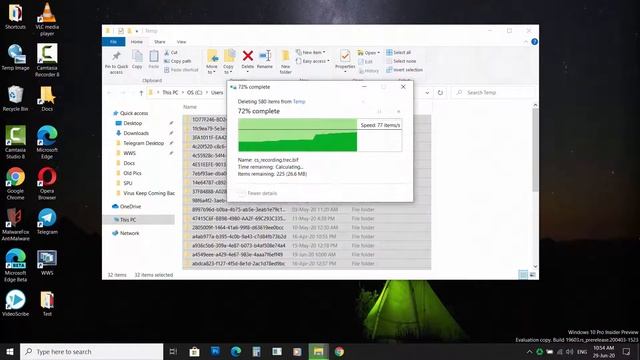The image size is (640, 360).
Task: Click History in the Open group
Action: [369, 71]
